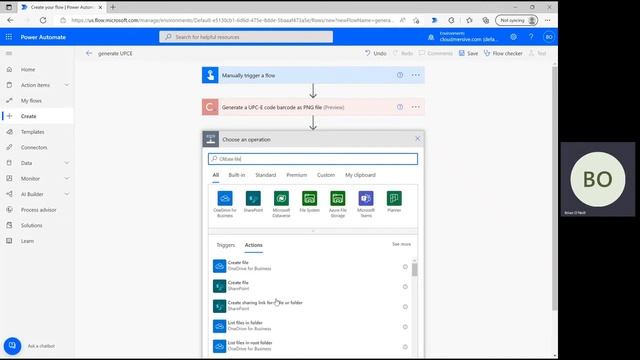This screenshot has width=640, height=360.
Task: Open Manually trigger a flow step
Action: tap(313, 75)
